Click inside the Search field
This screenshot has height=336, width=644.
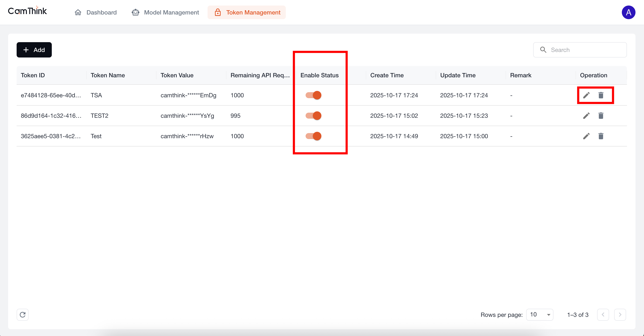coord(580,50)
